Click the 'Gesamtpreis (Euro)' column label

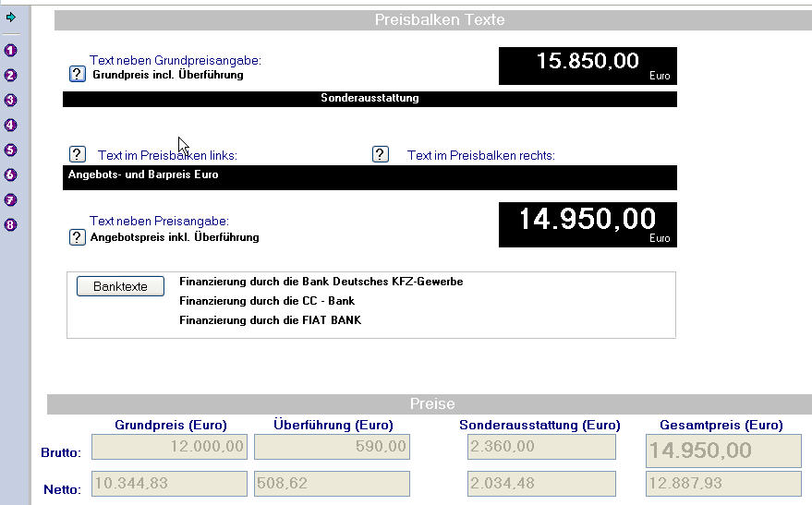click(721, 425)
